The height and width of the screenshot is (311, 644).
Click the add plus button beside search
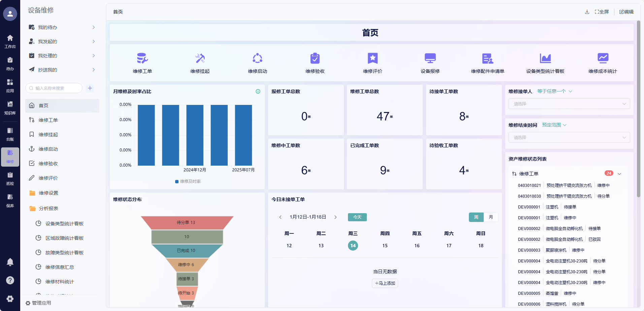click(90, 88)
